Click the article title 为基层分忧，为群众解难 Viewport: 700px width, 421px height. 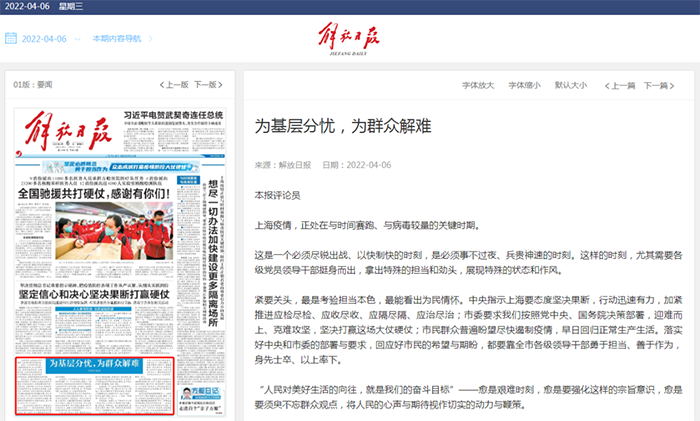343,126
